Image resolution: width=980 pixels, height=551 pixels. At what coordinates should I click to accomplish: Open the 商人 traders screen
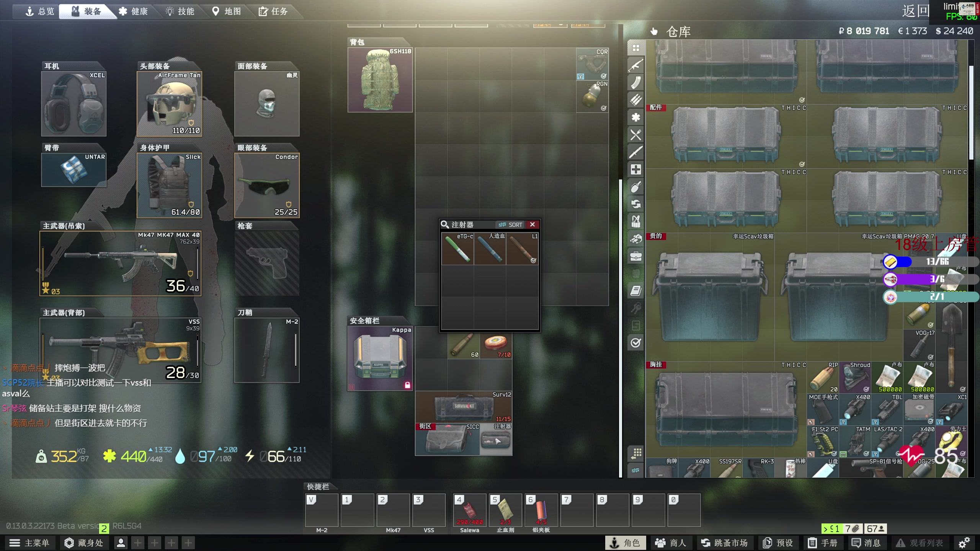point(671,543)
